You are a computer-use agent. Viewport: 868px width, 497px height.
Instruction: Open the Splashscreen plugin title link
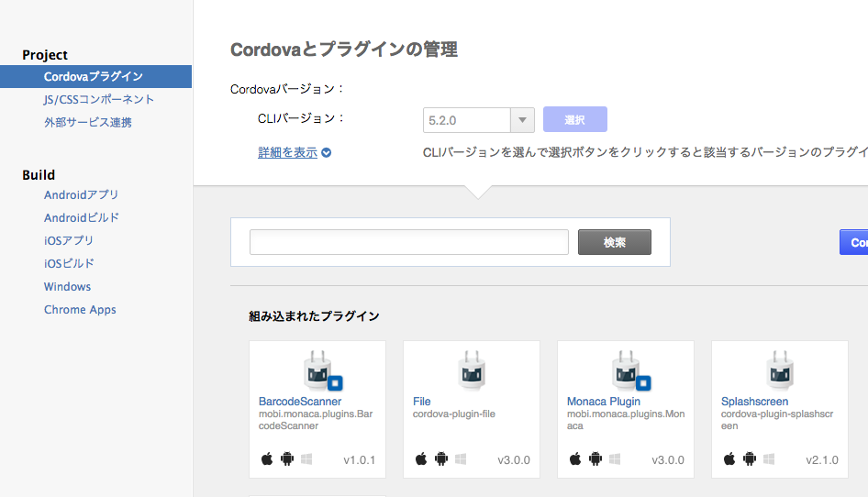(754, 402)
